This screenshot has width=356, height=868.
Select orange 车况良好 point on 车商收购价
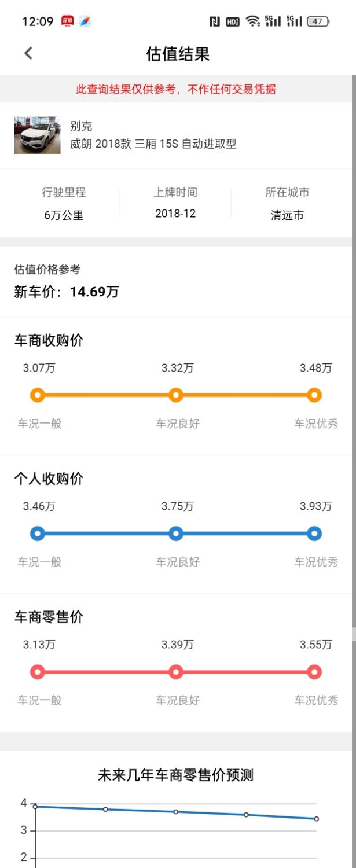click(x=176, y=395)
